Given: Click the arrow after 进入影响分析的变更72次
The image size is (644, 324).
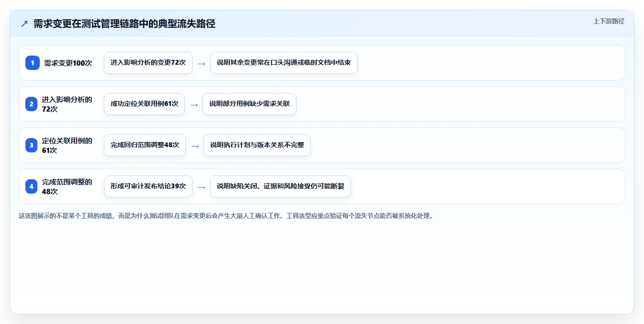Looking at the screenshot, I should click(202, 63).
